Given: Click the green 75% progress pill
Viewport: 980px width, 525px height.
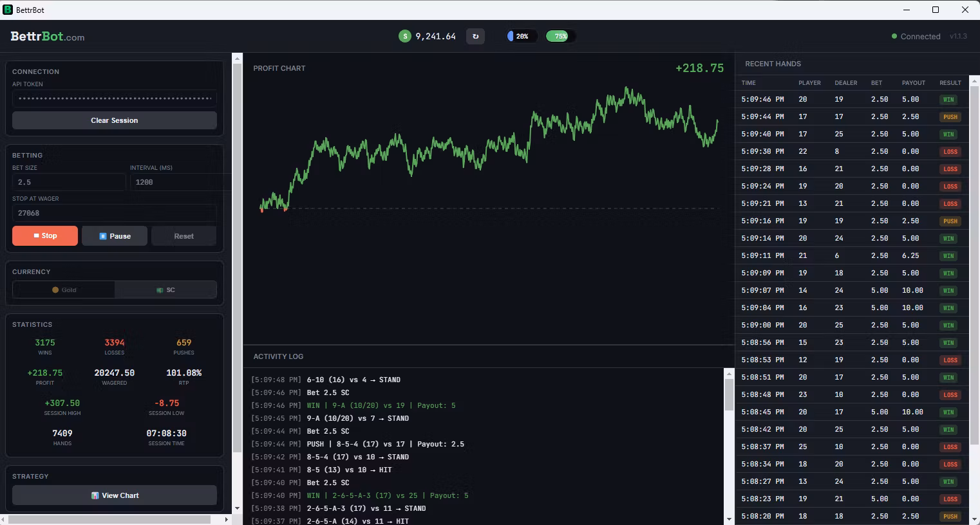Looking at the screenshot, I should click(560, 37).
